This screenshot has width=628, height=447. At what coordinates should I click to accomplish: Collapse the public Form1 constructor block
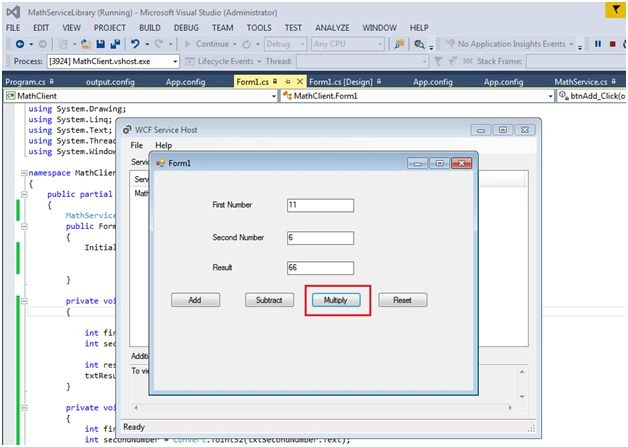24,226
